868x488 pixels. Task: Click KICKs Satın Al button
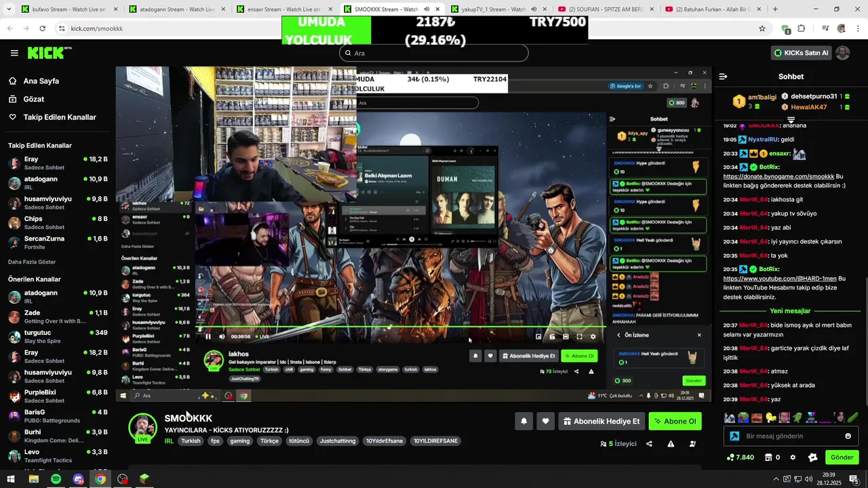tap(801, 53)
